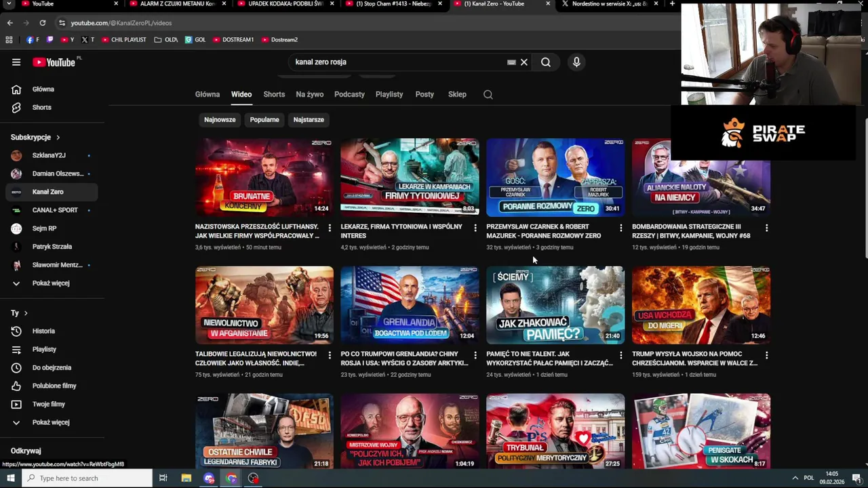The height and width of the screenshot is (488, 868).
Task: View site information icon in address bar
Action: 62,22
